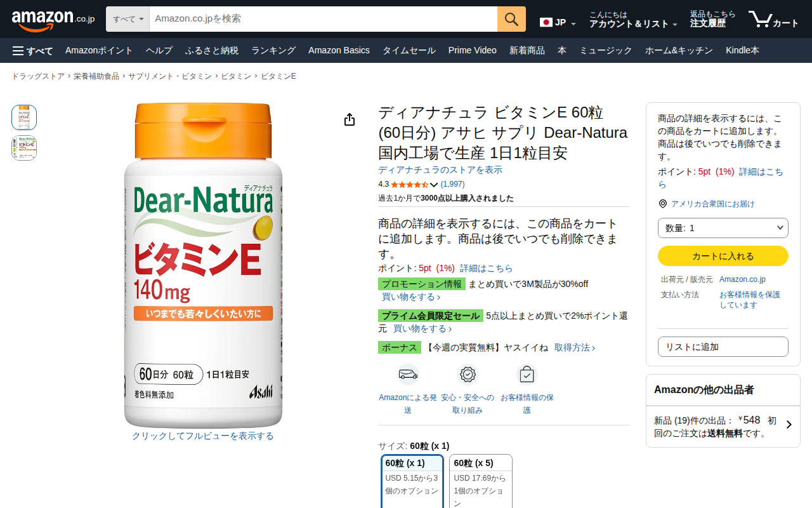Click 買い物をする link under プロモーション情報
812x508 pixels.
tap(411, 297)
